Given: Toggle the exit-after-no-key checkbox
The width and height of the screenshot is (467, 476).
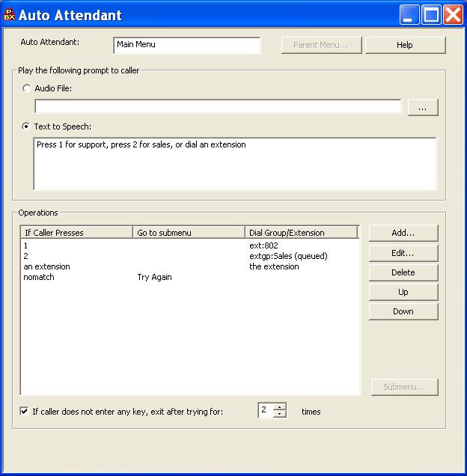Looking at the screenshot, I should click(x=25, y=411).
